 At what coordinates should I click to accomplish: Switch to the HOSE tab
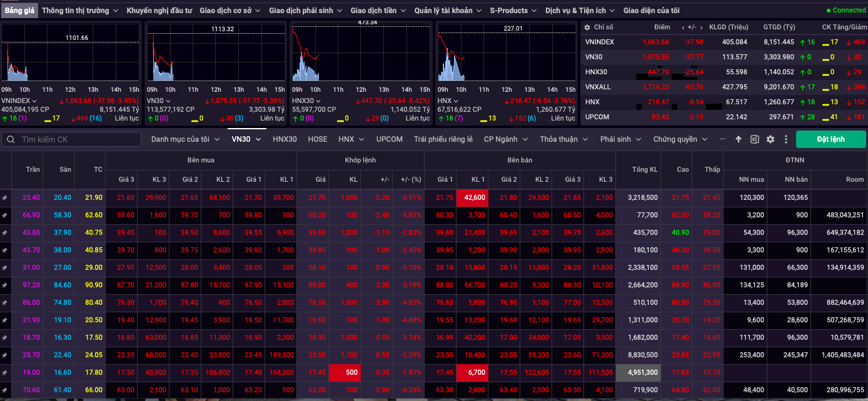(x=318, y=139)
